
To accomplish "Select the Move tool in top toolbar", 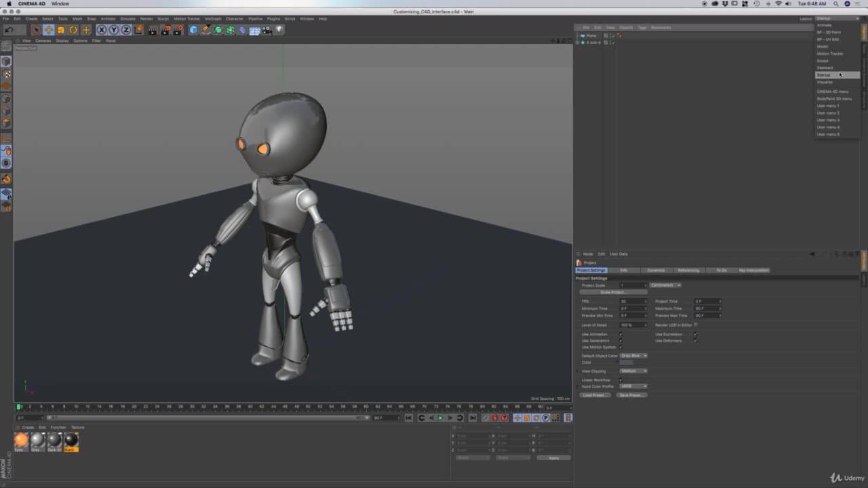I will [x=49, y=30].
